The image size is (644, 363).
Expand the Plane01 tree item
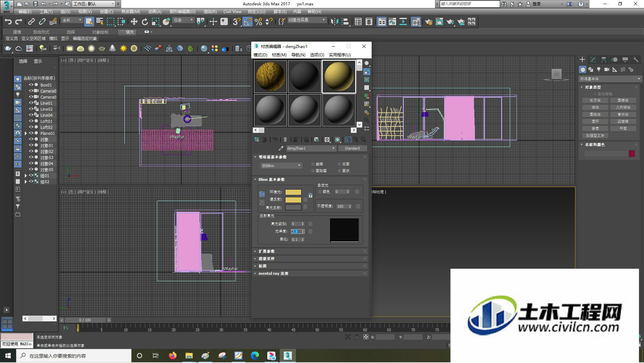click(26, 133)
